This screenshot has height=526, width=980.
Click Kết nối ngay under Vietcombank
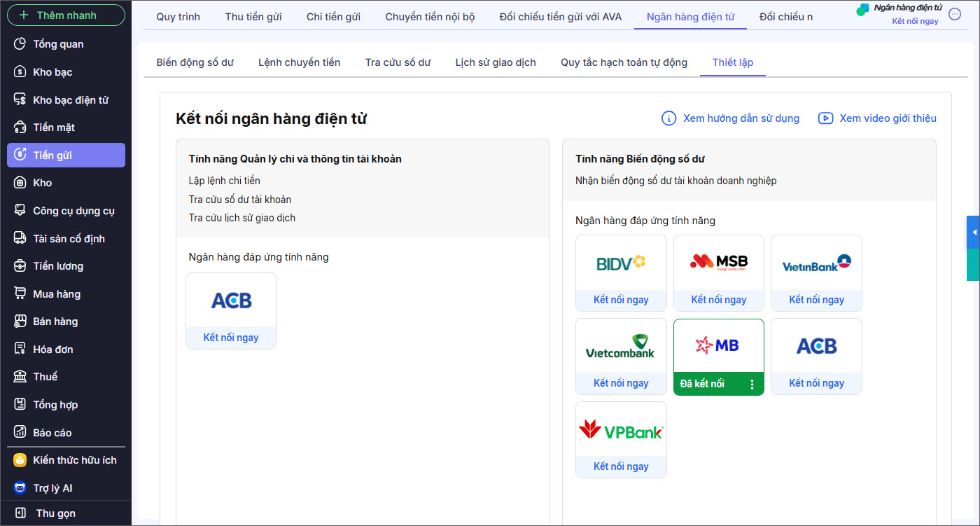tap(621, 383)
